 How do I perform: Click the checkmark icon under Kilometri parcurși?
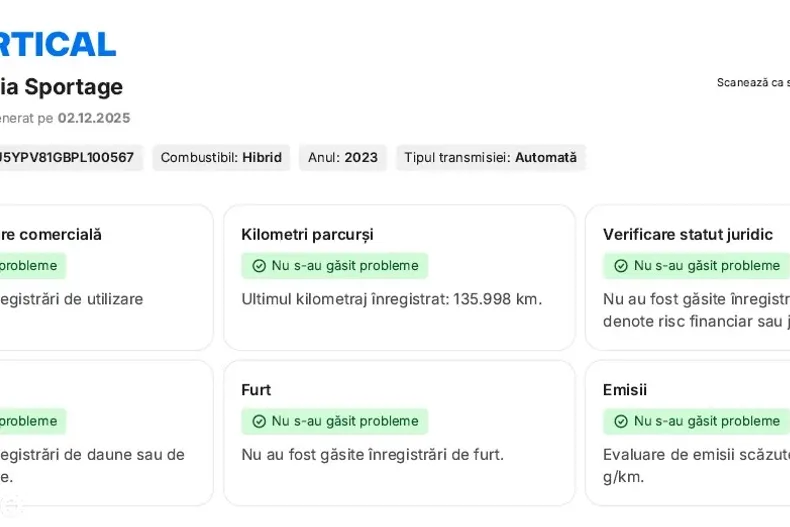(259, 266)
